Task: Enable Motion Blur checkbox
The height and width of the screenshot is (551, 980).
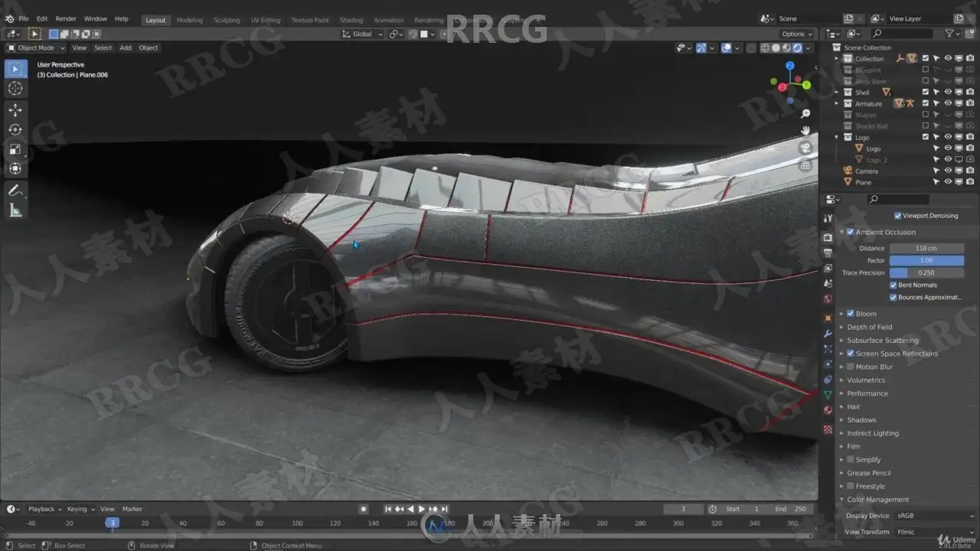Action: coord(850,367)
